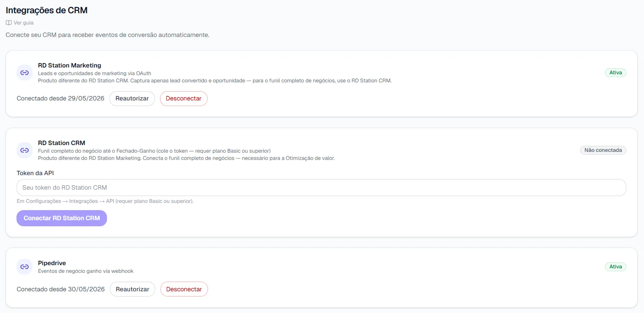
Task: Click the Conectar RD Station CRM button
Action: (x=62, y=218)
